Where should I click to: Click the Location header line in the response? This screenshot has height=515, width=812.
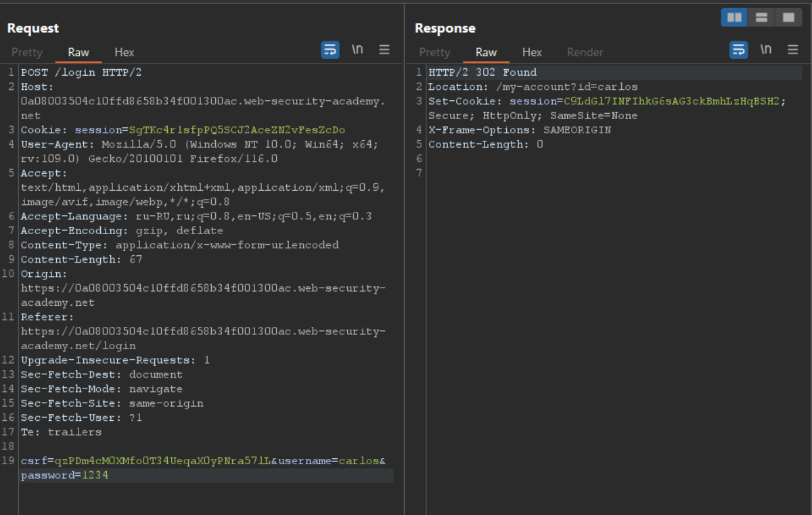click(533, 87)
